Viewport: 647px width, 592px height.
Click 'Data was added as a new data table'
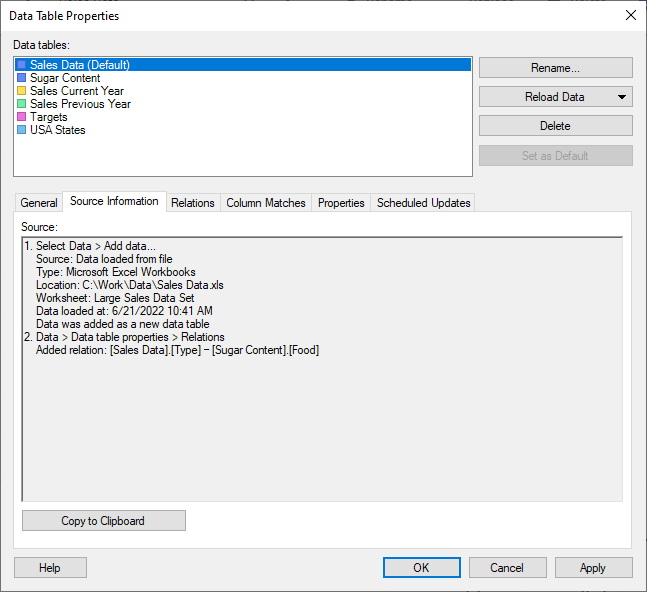coord(123,324)
